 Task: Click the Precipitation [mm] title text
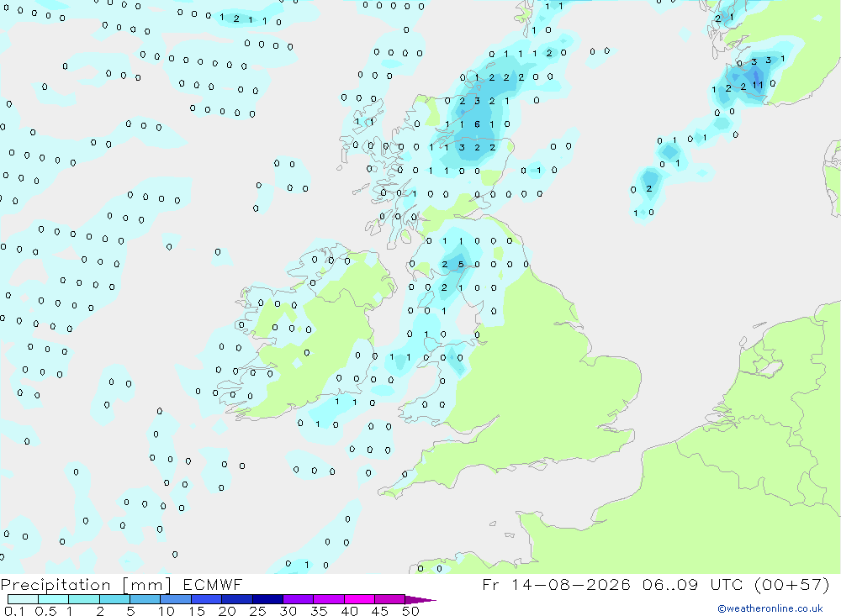86,585
